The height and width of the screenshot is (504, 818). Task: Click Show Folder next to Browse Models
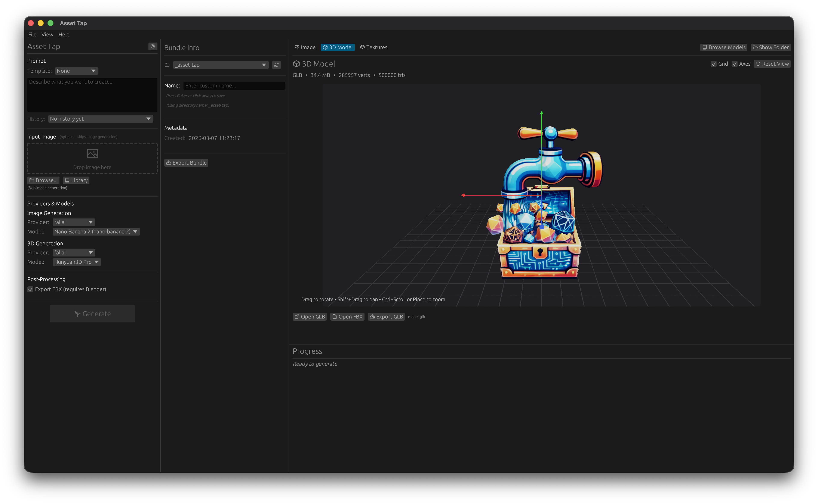771,47
